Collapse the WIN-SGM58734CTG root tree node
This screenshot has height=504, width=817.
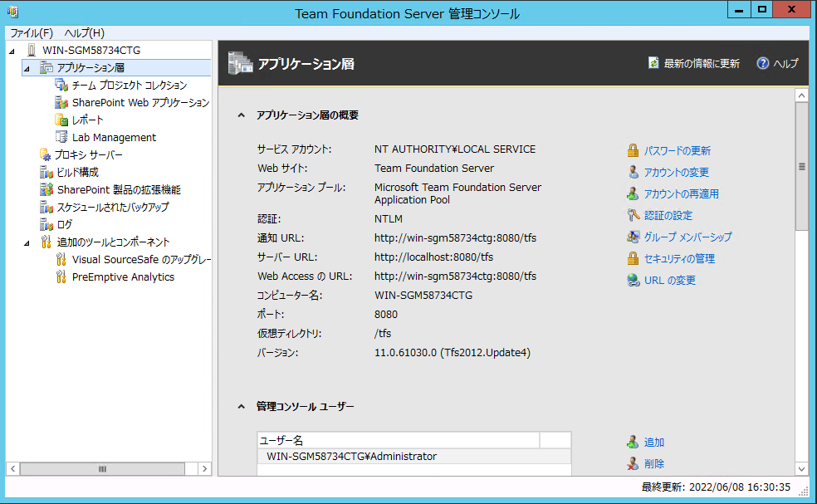tap(12, 51)
